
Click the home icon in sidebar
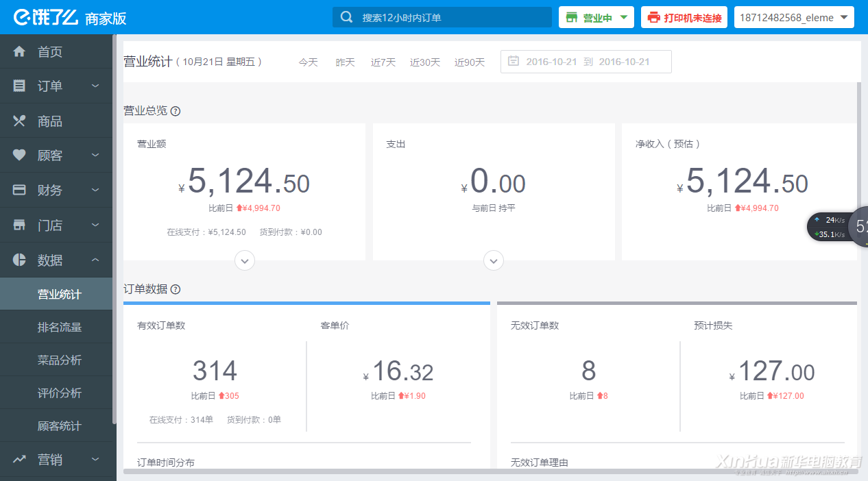(19, 52)
